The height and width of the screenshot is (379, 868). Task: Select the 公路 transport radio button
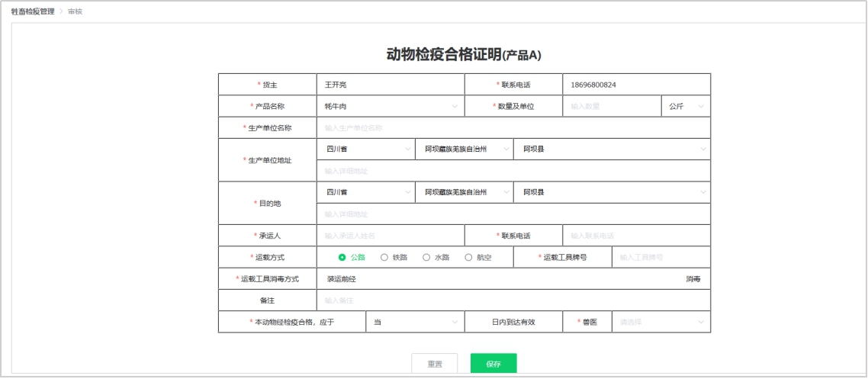pos(352,257)
